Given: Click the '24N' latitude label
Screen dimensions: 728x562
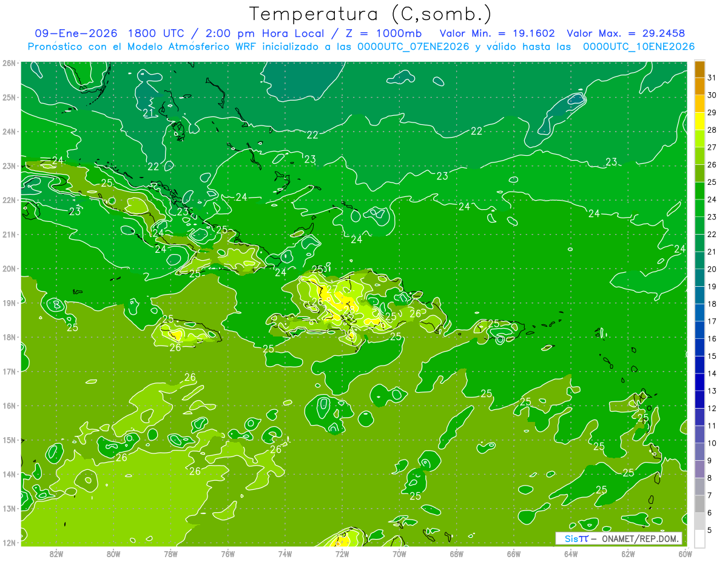Looking at the screenshot, I should point(9,132).
